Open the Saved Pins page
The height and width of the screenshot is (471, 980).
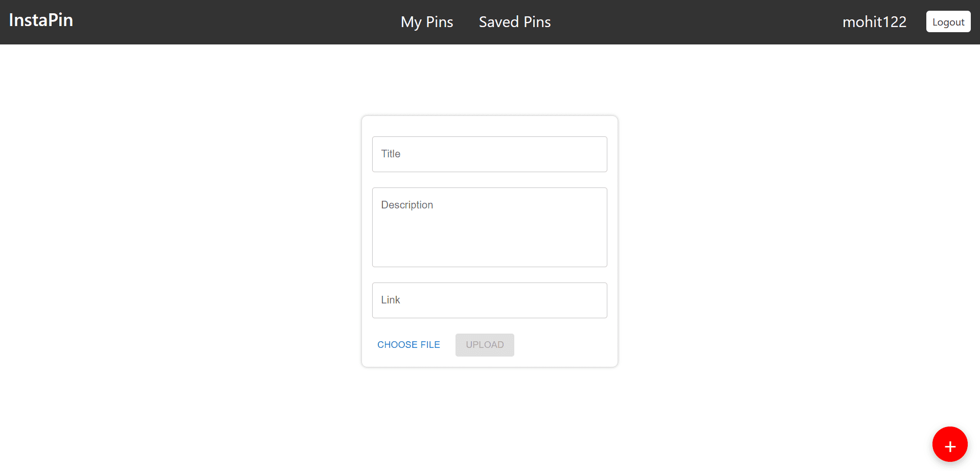[x=515, y=22]
